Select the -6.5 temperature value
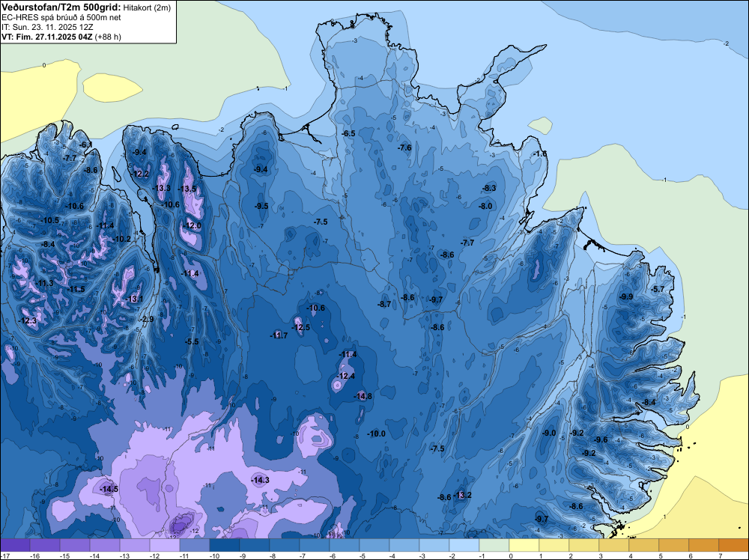The height and width of the screenshot is (560, 749). [x=349, y=134]
